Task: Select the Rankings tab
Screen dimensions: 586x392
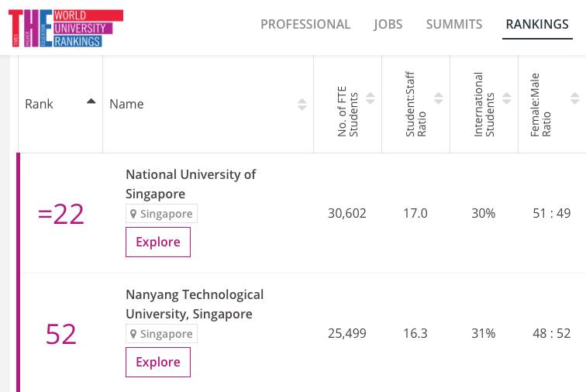Action: (537, 25)
